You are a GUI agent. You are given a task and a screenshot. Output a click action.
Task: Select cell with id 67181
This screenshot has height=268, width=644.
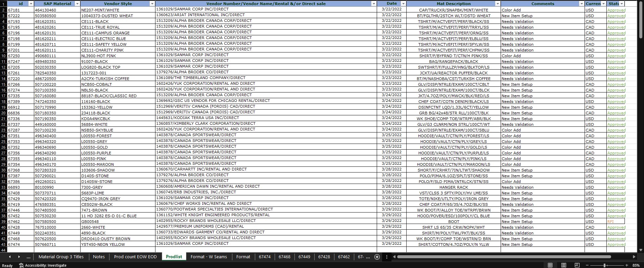click(x=20, y=10)
